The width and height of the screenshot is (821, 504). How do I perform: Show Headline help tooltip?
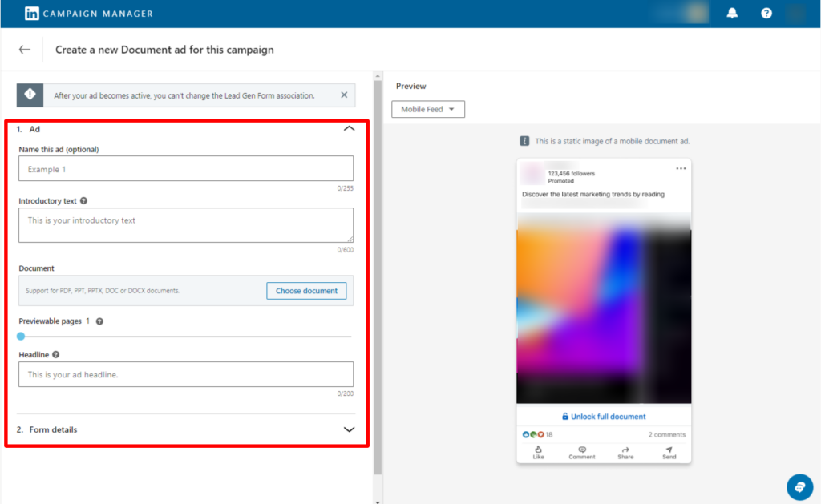tap(56, 354)
